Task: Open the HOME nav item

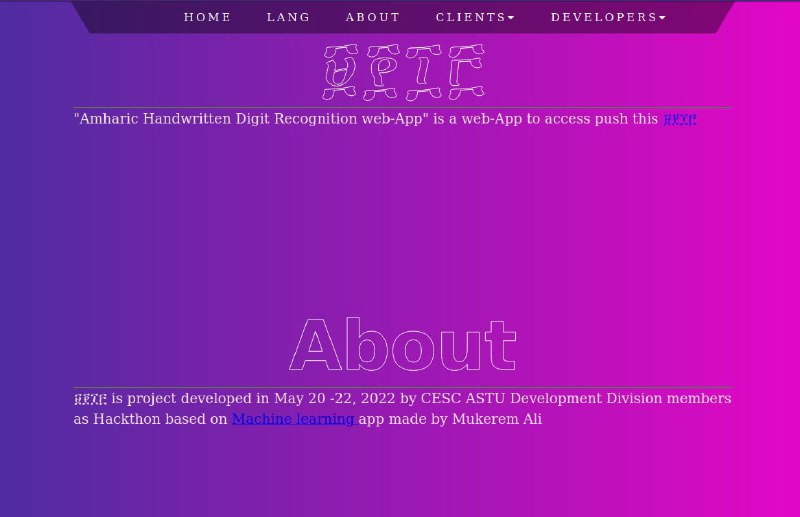Action: coord(207,17)
